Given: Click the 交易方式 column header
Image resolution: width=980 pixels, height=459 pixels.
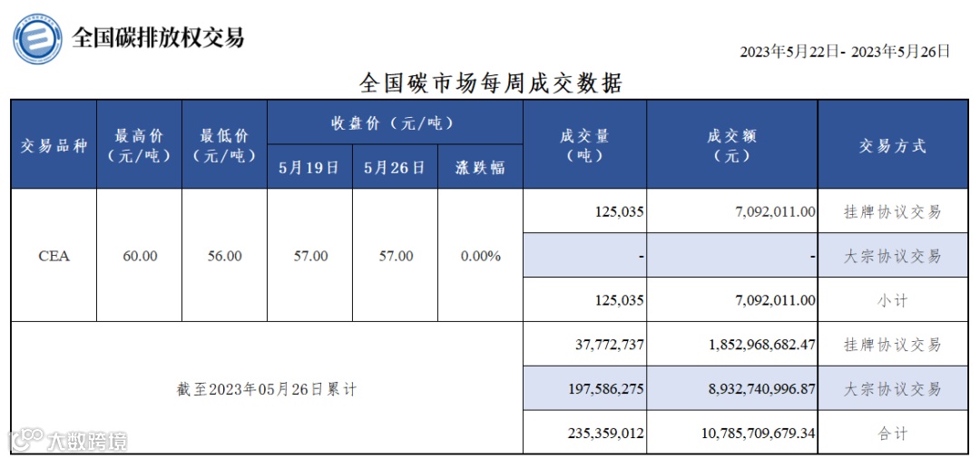Looking at the screenshot, I should 893,146.
